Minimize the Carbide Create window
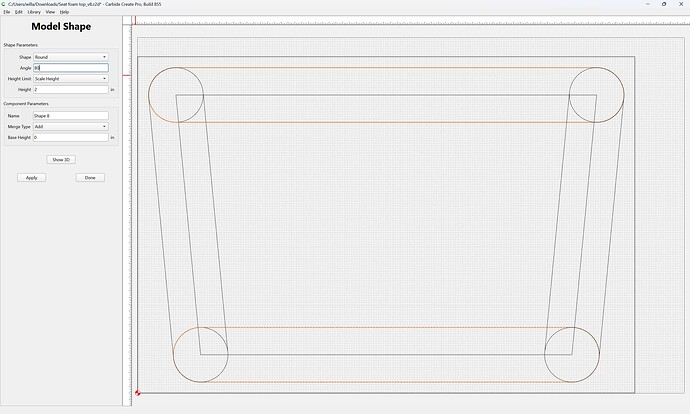The height and width of the screenshot is (414, 690). [647, 4]
